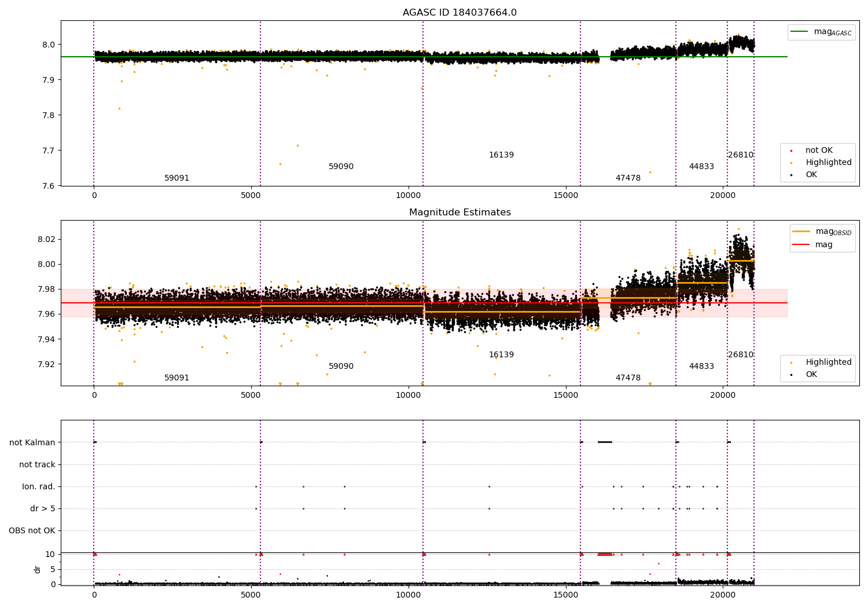The width and height of the screenshot is (868, 608).
Task: Select the mag AGASC legend entry
Action: (821, 32)
